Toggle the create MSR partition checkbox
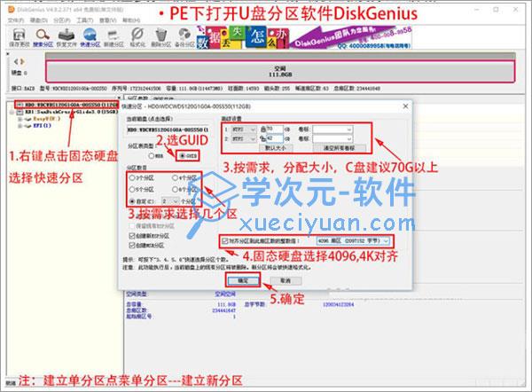532x392 pixels. tap(132, 245)
